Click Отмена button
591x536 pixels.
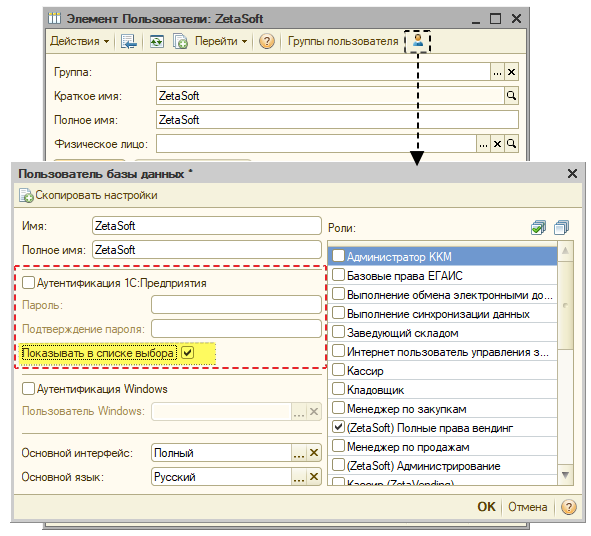(x=528, y=507)
